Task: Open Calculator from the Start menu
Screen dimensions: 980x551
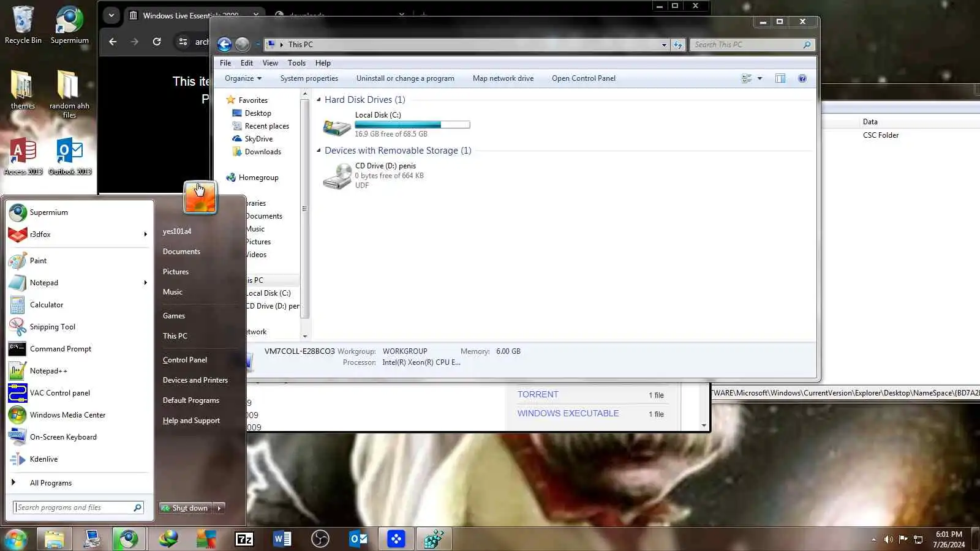Action: 80,305
